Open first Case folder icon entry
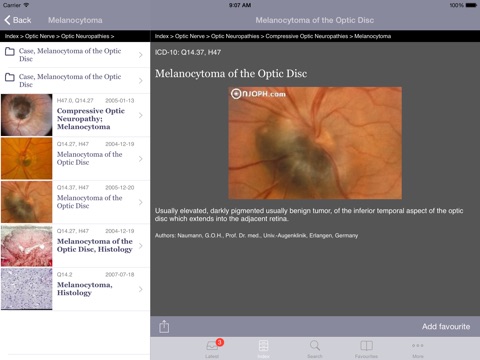 click(x=10, y=51)
